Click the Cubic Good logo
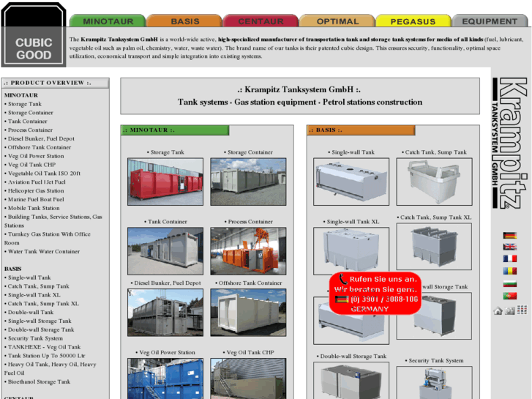532x399 pixels. pos(34,48)
